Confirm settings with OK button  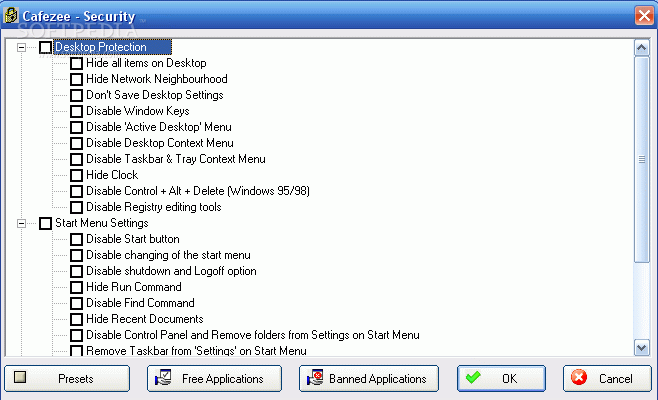501,378
